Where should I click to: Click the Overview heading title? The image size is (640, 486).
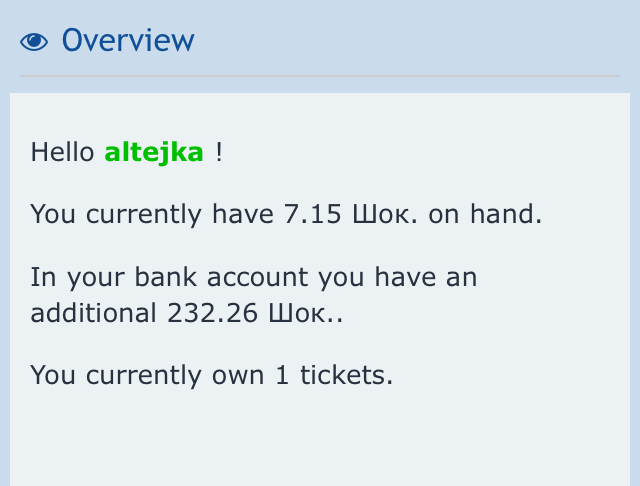(128, 41)
